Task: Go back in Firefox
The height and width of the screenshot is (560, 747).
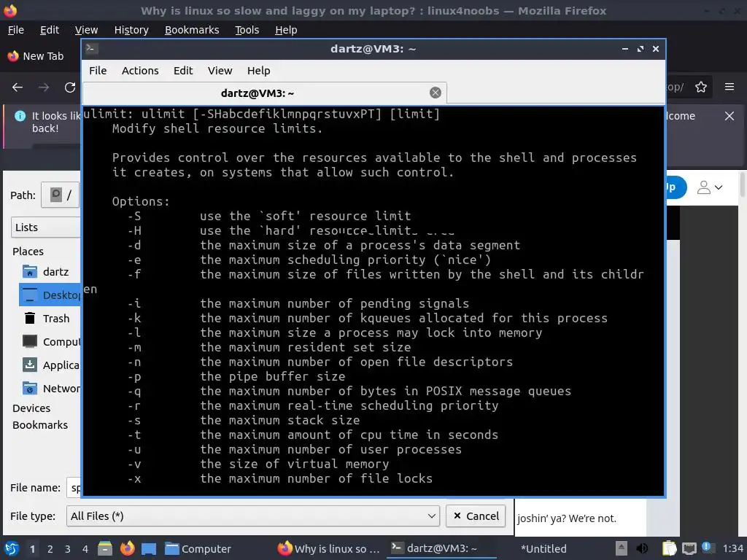Action: click(x=18, y=87)
